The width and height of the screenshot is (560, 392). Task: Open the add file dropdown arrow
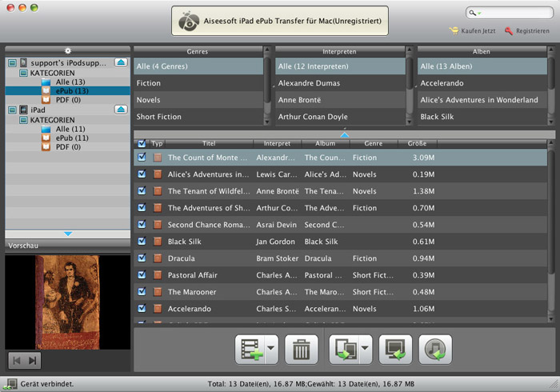tap(271, 349)
